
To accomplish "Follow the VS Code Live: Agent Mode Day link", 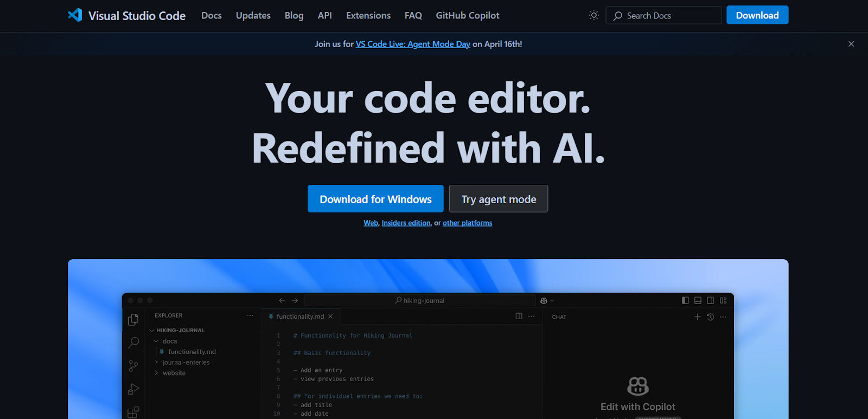I will click(x=413, y=44).
